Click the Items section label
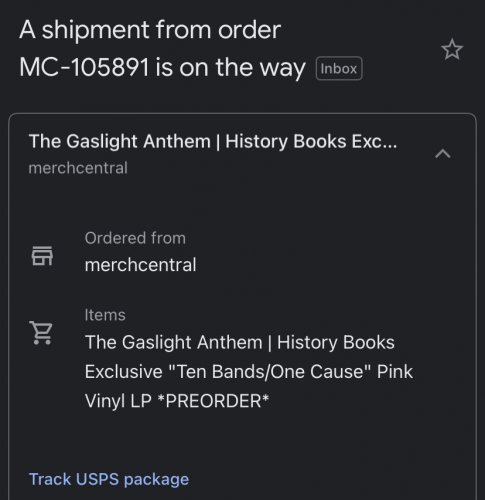 [105, 315]
